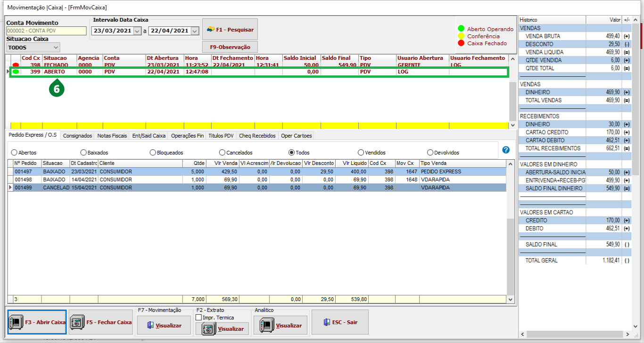Select the Baixados radio button
The image size is (644, 343).
(83, 153)
